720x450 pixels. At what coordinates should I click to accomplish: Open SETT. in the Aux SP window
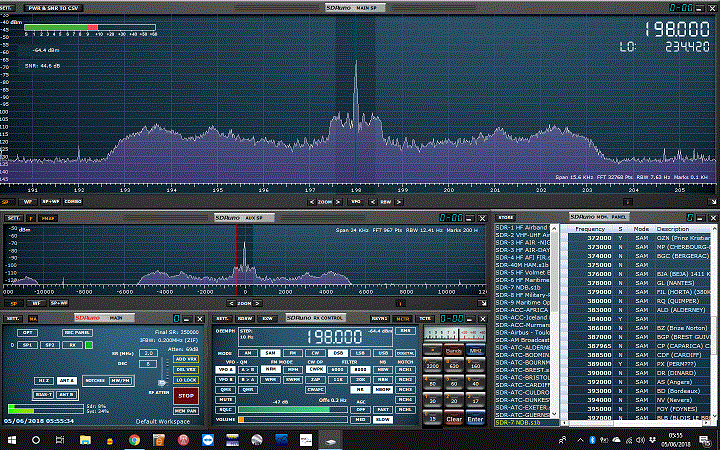13,218
